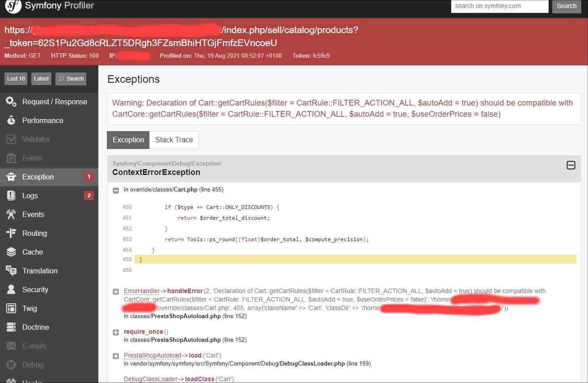Click the Validator checkmark icon
Viewport: 588px width, 383px height.
[11, 139]
